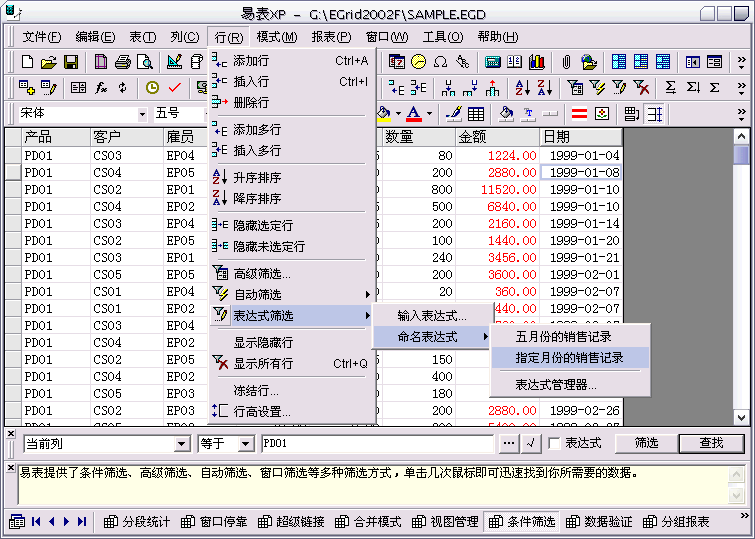This screenshot has height=539, width=755.
Task: Click the red double-line icon
Action: (579, 114)
